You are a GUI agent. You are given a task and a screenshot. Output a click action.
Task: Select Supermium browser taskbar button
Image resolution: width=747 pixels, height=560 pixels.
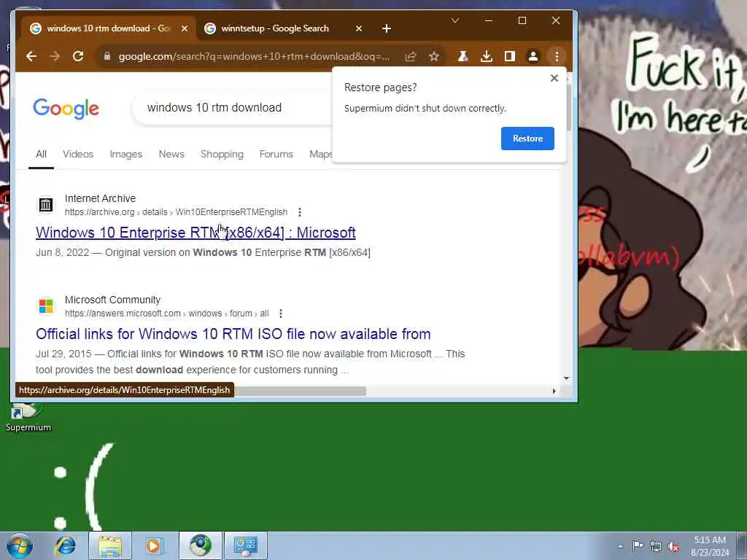coord(200,545)
